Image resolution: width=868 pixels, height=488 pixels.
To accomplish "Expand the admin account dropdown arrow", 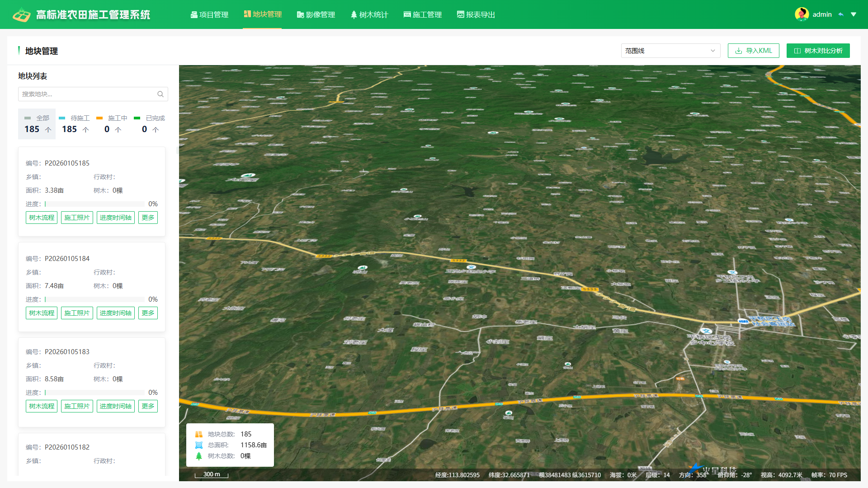I will click(x=854, y=14).
